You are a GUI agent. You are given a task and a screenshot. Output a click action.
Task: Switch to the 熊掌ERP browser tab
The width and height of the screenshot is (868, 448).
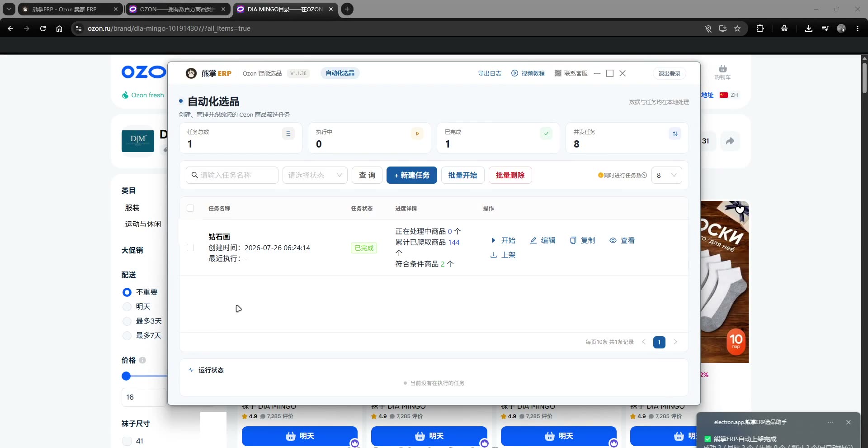coord(70,9)
